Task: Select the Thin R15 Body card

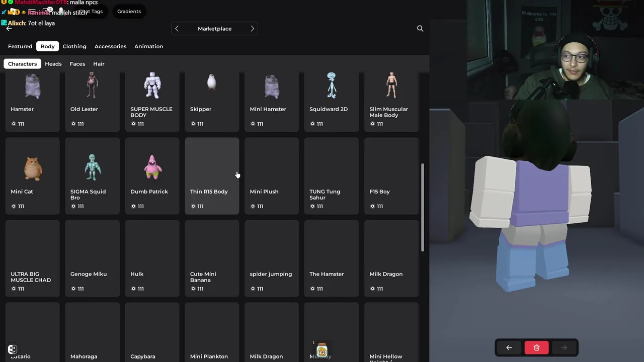Action: point(212,176)
